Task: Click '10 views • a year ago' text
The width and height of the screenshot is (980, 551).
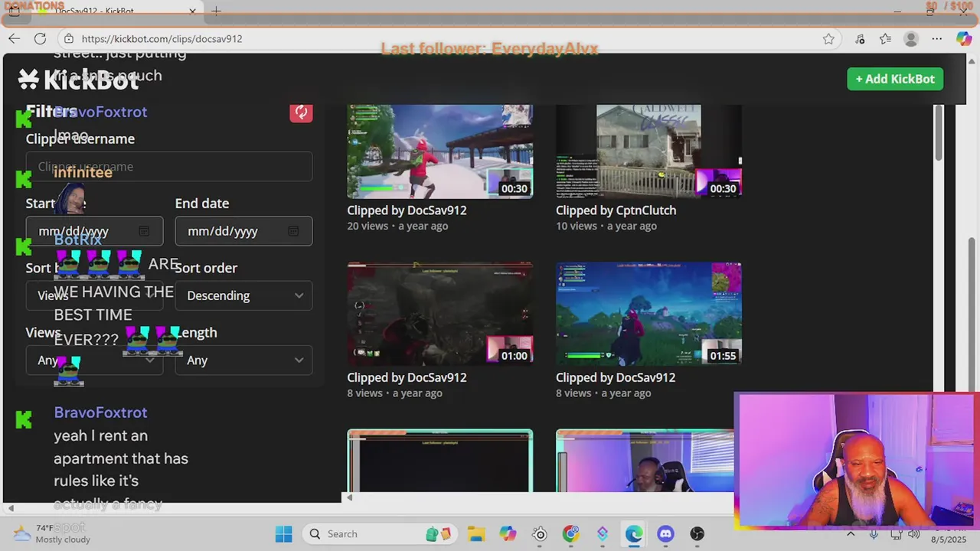Action: (606, 226)
